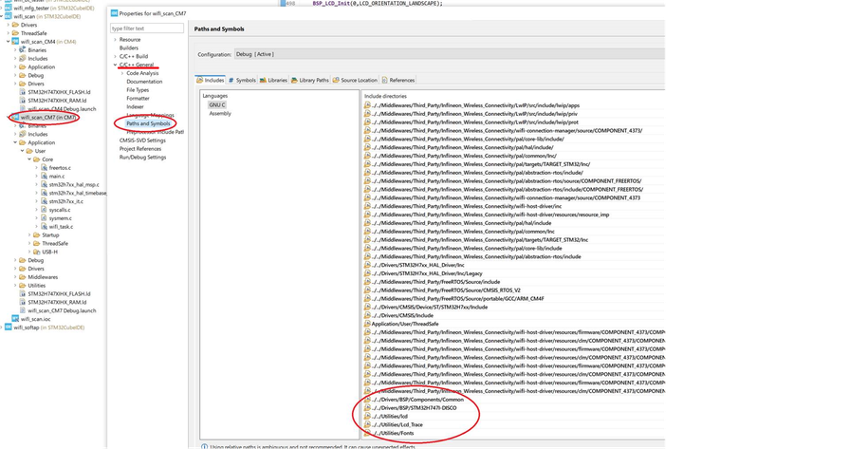Click the wifi_softap project icon
The width and height of the screenshot is (868, 449).
(x=7, y=327)
